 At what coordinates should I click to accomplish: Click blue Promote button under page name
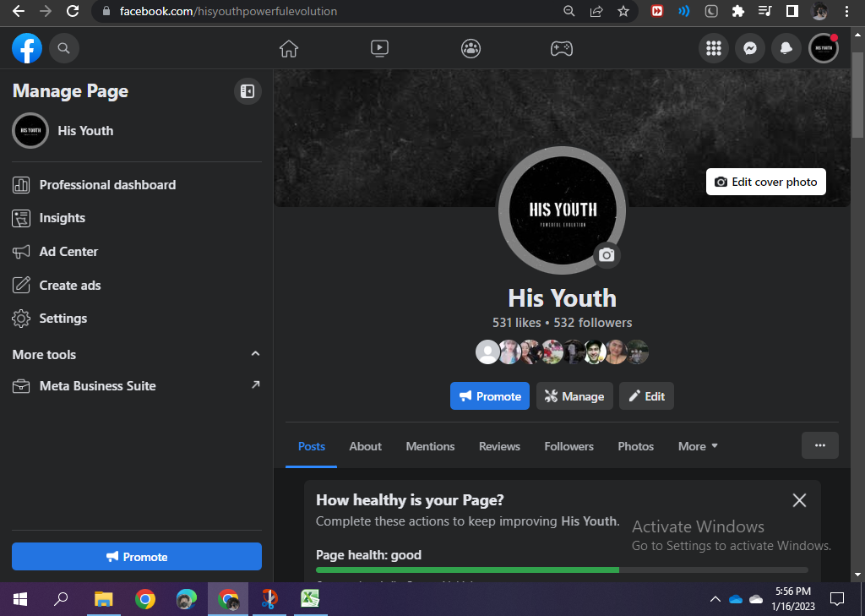pyautogui.click(x=490, y=395)
